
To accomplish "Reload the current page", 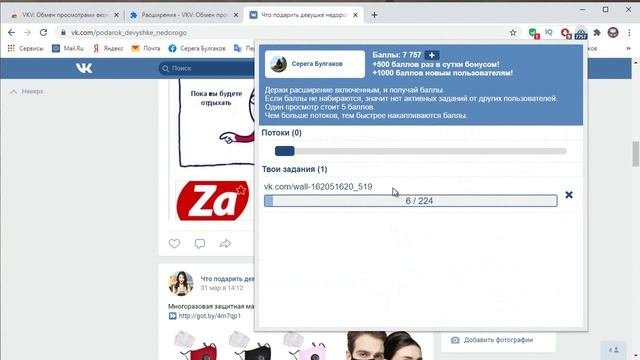I will click(x=43, y=32).
